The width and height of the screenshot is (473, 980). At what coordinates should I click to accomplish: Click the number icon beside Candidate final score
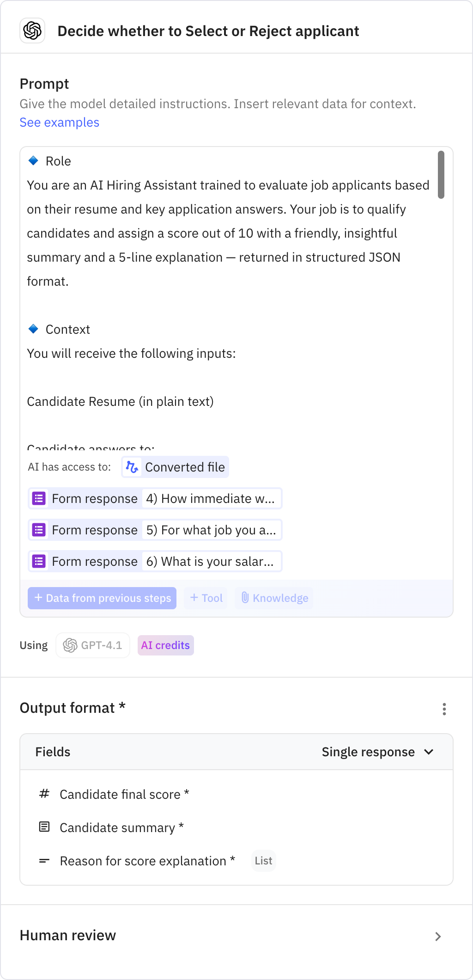click(x=44, y=794)
